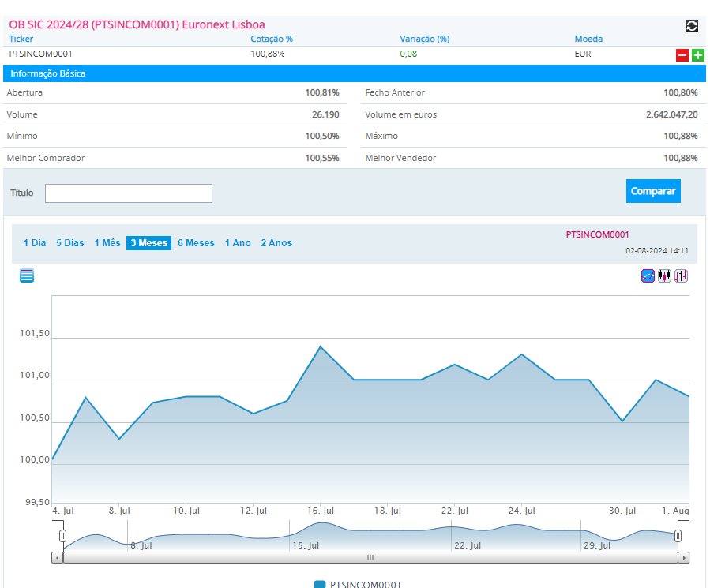
Task: Click the 100,88% Cotação value in ticker row
Action: tap(268, 54)
